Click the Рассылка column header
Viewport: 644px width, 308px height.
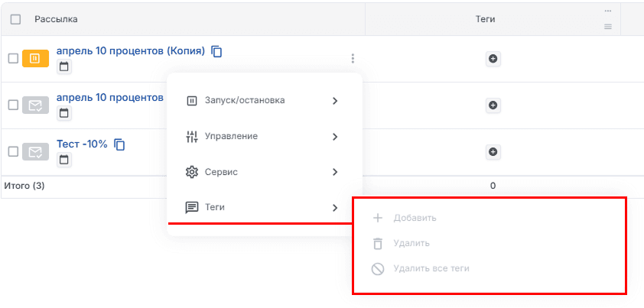pos(56,19)
